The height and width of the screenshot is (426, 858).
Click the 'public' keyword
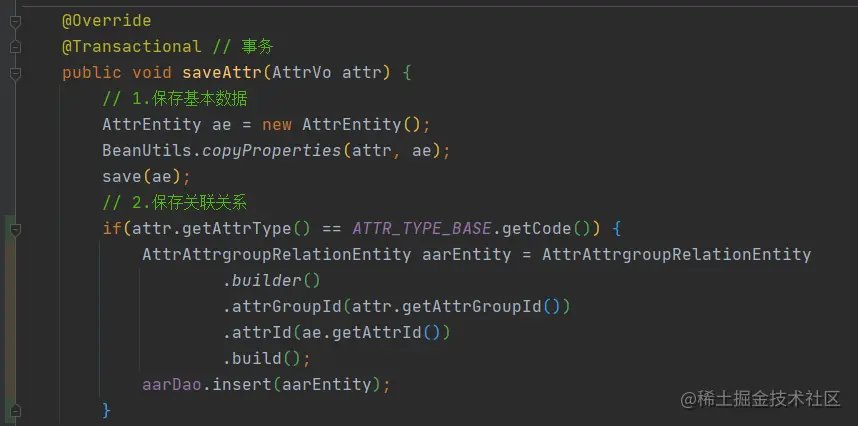pyautogui.click(x=92, y=73)
